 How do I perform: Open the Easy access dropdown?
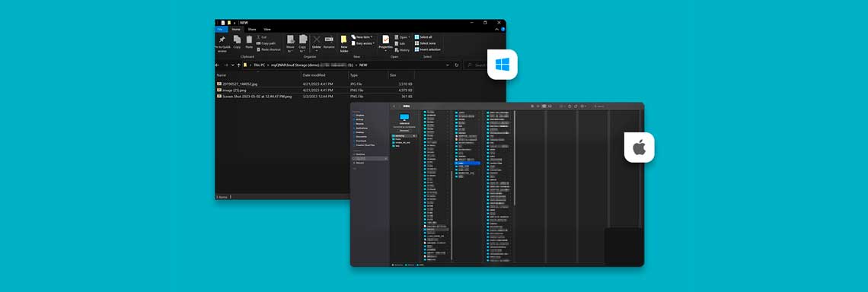(363, 43)
